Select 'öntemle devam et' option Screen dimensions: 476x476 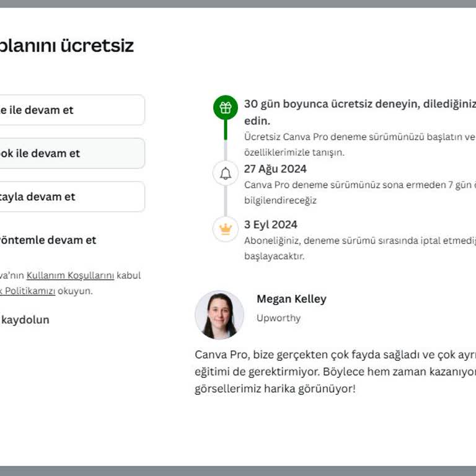48,240
